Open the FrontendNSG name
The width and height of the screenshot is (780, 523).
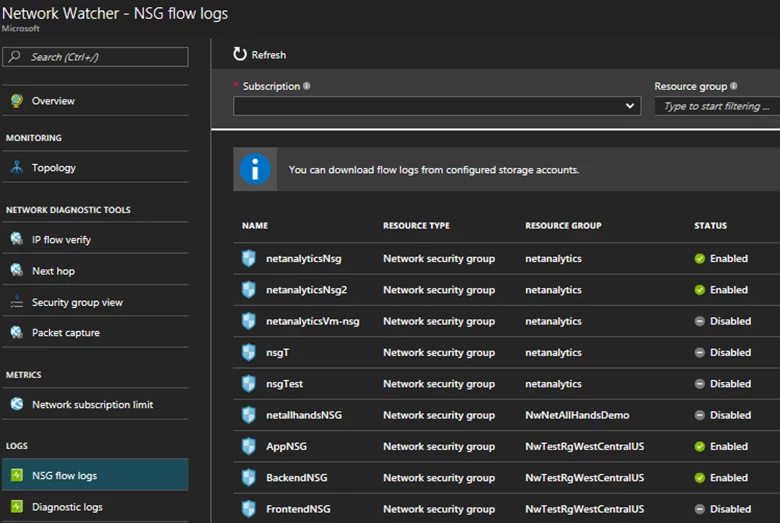(x=298, y=509)
